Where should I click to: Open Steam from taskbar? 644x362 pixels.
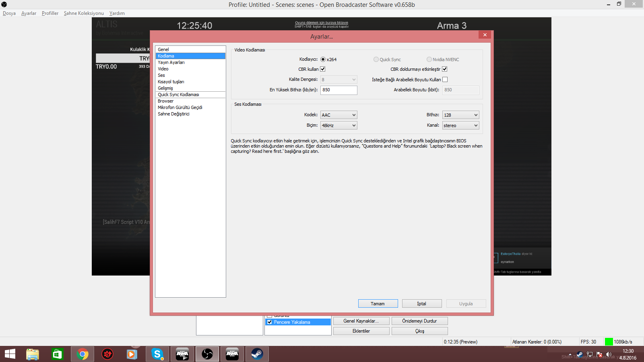point(257,354)
